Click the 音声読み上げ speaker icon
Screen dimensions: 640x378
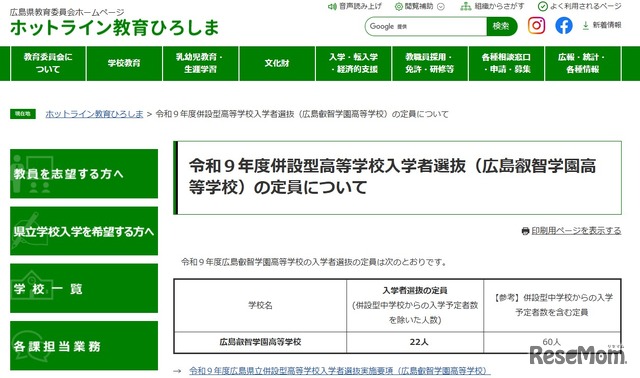332,7
